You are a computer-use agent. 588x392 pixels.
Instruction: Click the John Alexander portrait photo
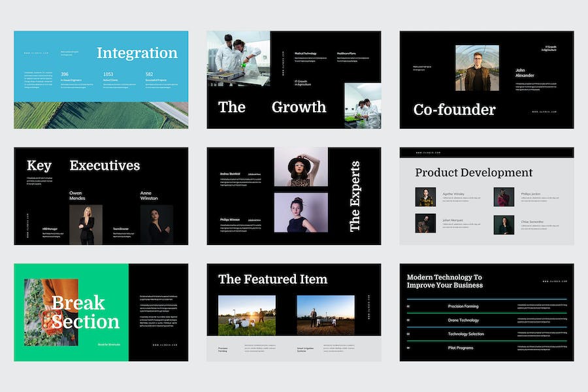pos(477,68)
